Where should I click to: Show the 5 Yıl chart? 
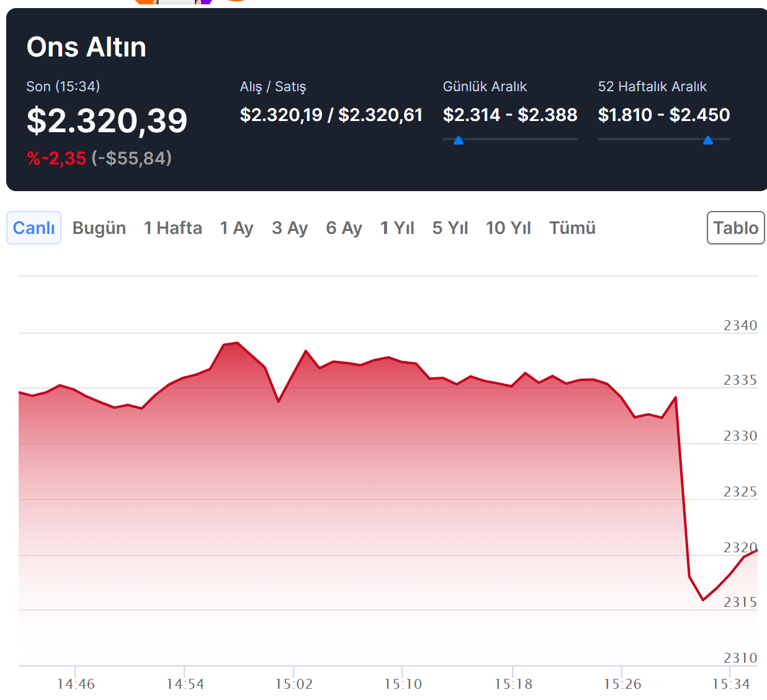[x=450, y=228]
